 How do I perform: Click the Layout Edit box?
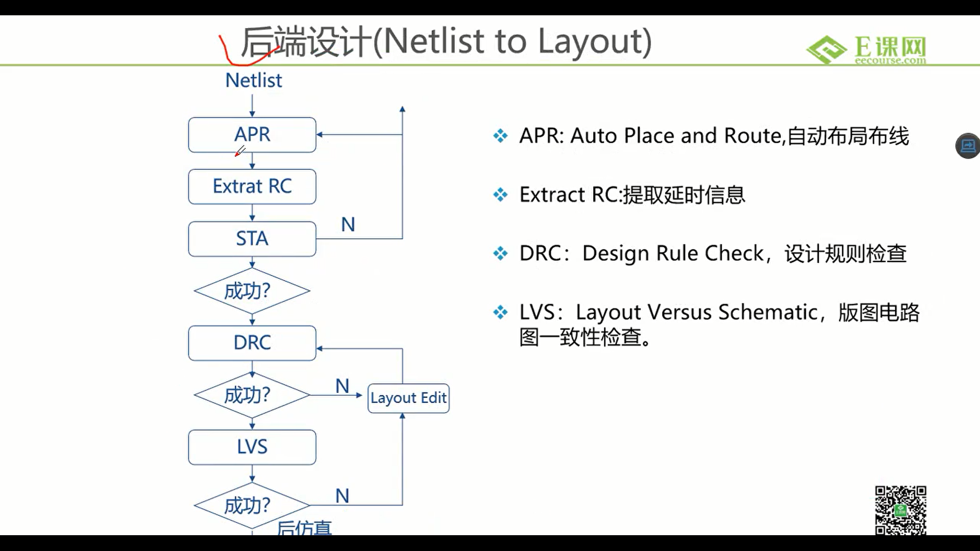click(408, 398)
